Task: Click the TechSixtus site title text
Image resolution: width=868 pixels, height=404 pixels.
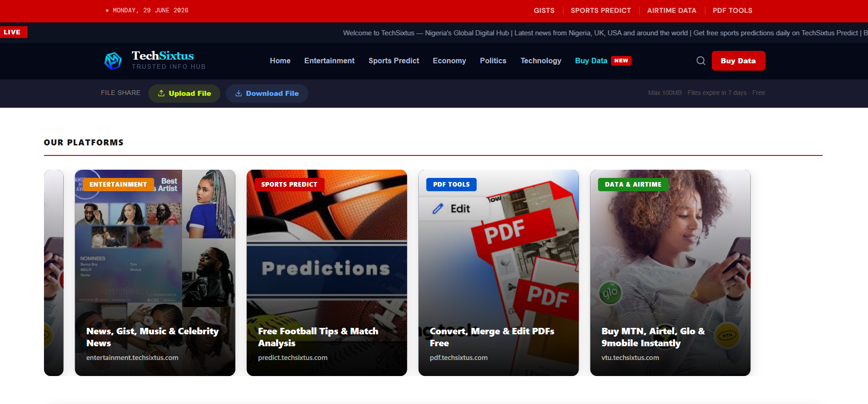Action: click(x=163, y=55)
